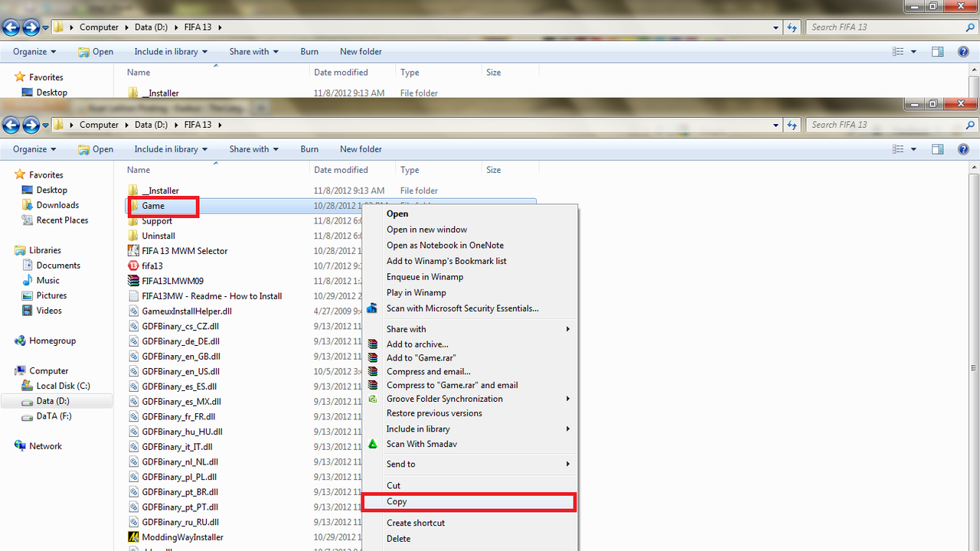
Task: Open Share with toolbar dropdown in front window
Action: pos(253,149)
